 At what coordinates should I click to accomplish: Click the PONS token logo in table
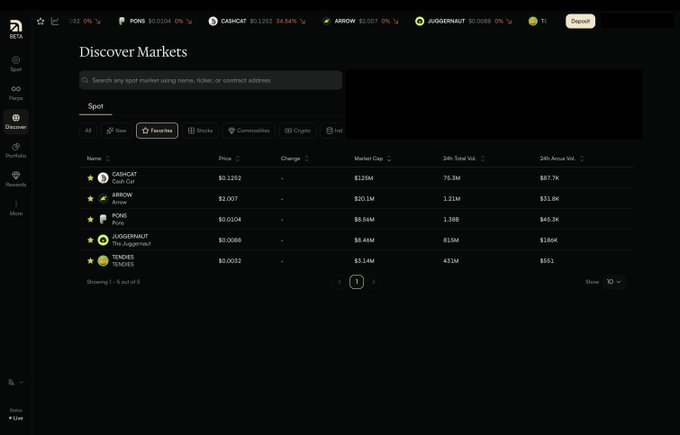point(103,219)
